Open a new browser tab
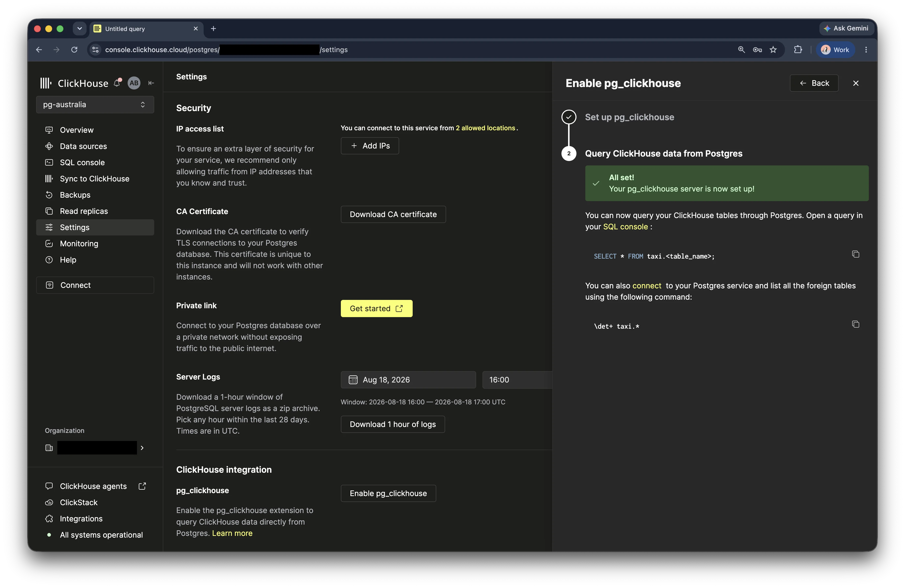The height and width of the screenshot is (588, 905). [x=213, y=29]
